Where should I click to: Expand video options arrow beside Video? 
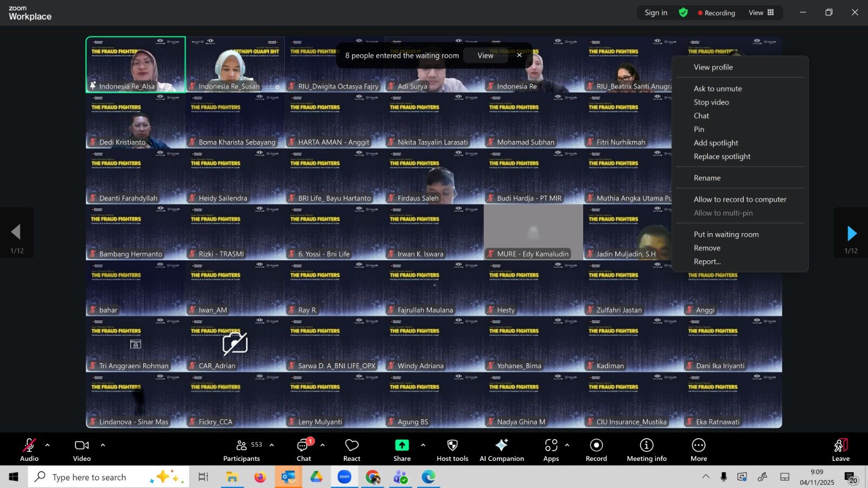pyautogui.click(x=103, y=445)
